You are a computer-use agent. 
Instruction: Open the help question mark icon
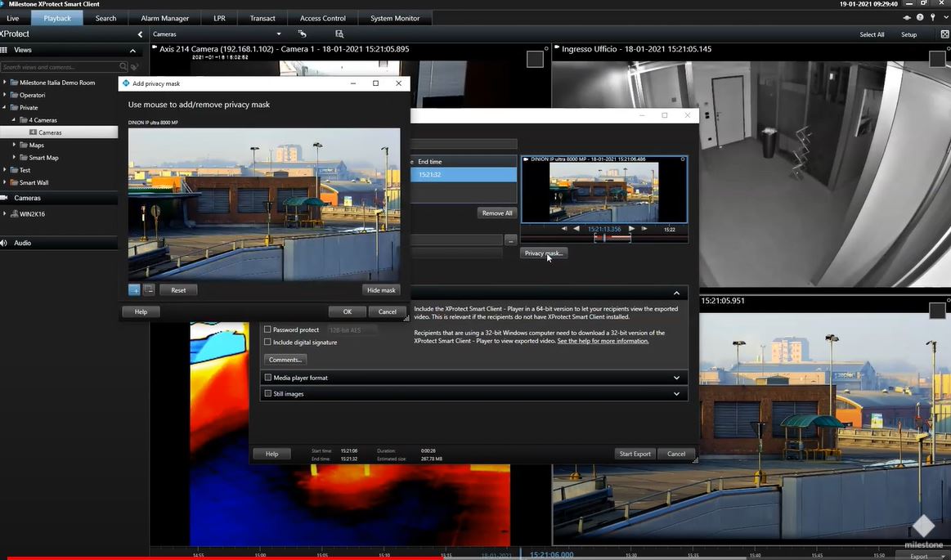[921, 18]
